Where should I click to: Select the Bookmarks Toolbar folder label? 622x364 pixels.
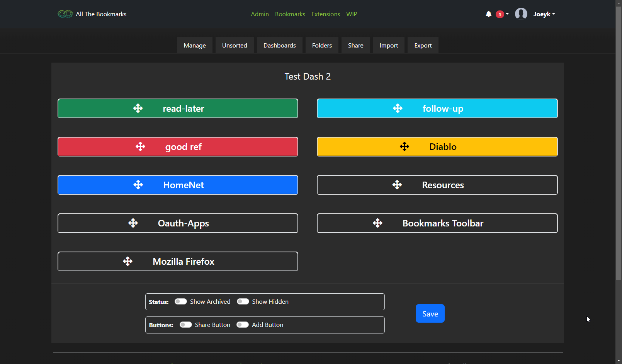pyautogui.click(x=443, y=223)
